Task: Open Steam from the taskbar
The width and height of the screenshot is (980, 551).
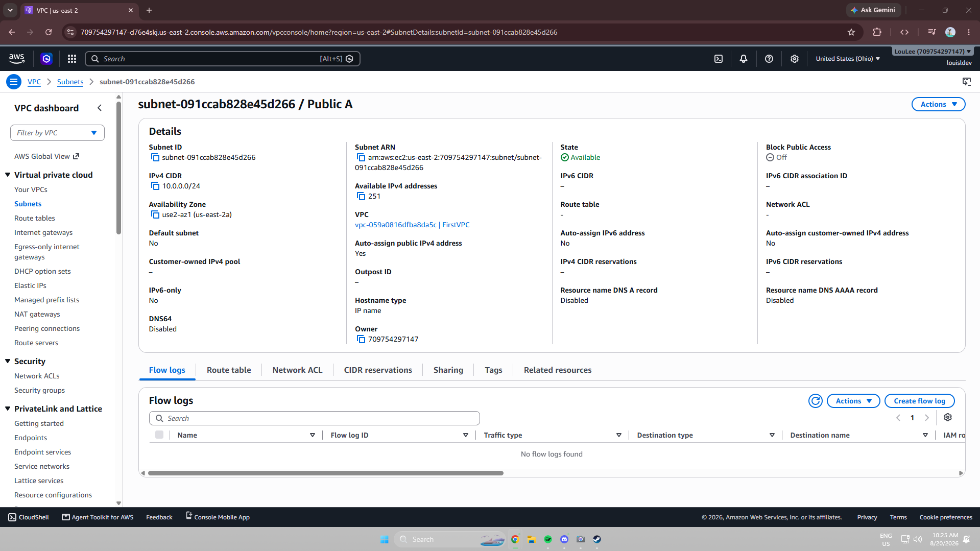Action: pos(597,539)
